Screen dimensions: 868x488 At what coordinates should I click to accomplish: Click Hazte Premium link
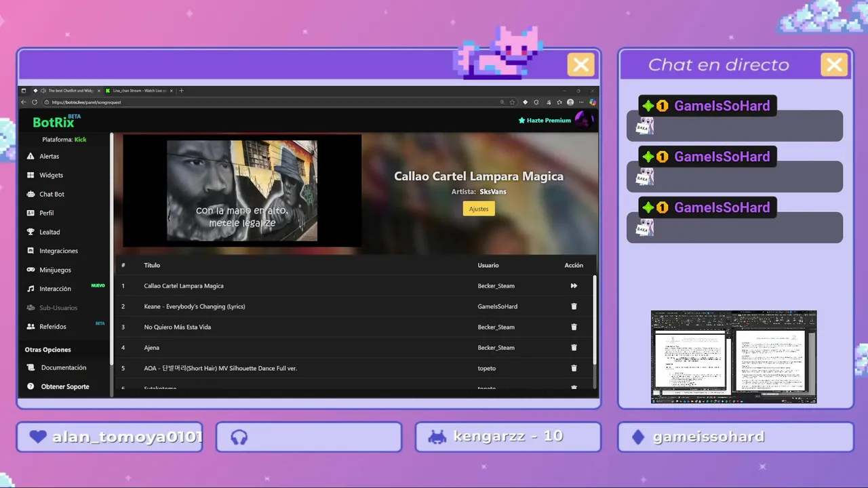pos(545,121)
